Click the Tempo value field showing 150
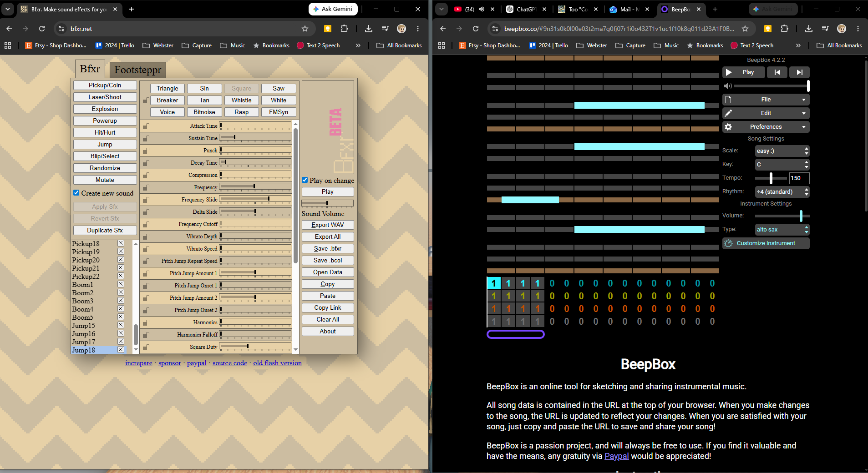Viewport: 868px width, 473px height. [x=799, y=178]
